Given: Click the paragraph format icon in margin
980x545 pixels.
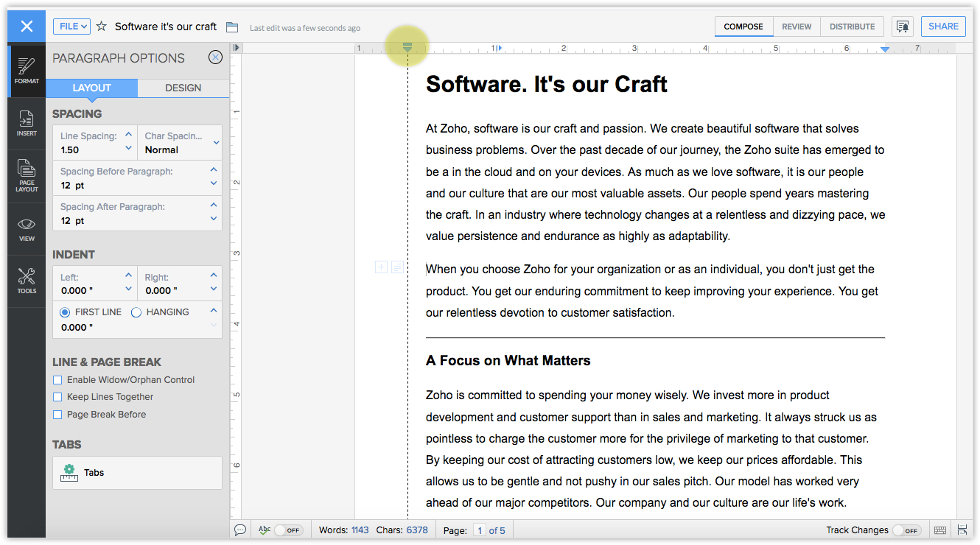Looking at the screenshot, I should pyautogui.click(x=396, y=267).
